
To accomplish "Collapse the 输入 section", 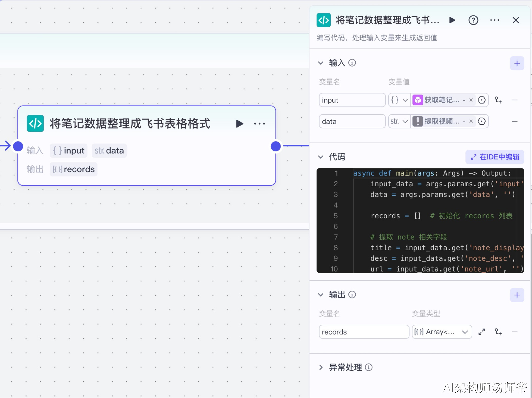I will (x=321, y=63).
